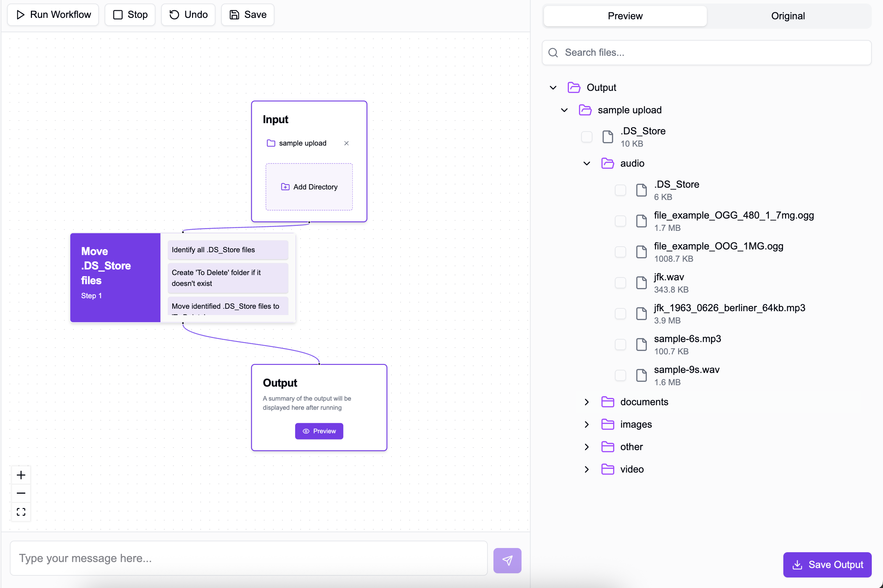Click the sample upload folder icon in file tree
This screenshot has width=883, height=588.
[x=585, y=110]
